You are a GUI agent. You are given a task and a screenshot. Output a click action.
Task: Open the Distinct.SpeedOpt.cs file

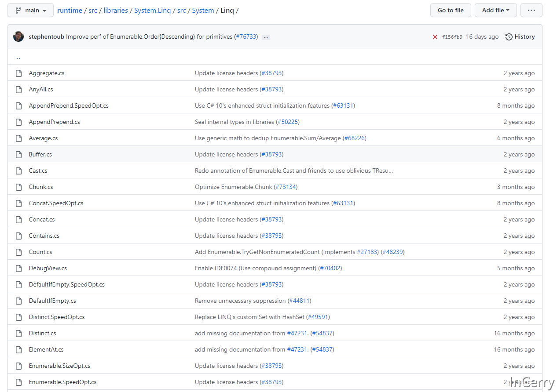coord(57,317)
